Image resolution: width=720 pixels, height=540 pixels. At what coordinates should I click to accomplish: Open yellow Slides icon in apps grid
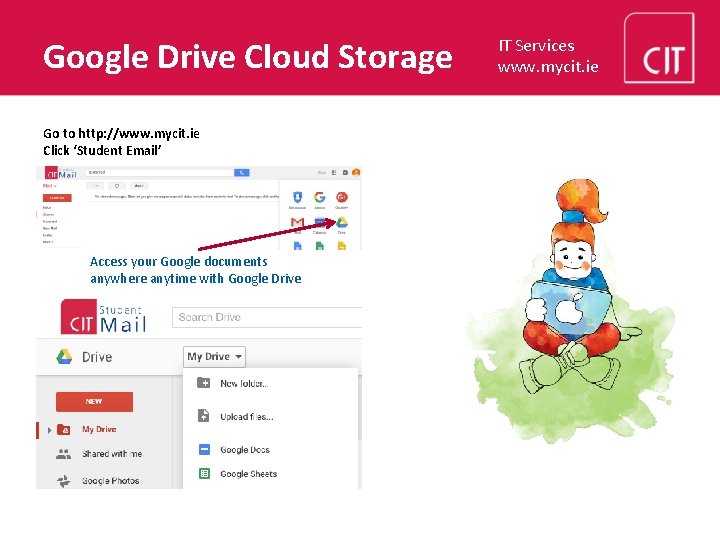coord(342,246)
